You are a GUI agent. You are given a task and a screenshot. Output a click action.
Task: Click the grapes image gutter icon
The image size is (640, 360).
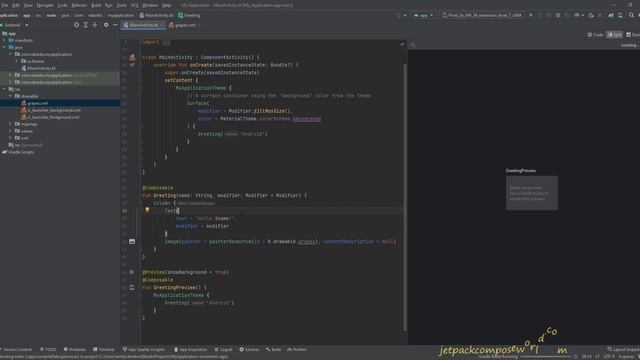pos(132,242)
